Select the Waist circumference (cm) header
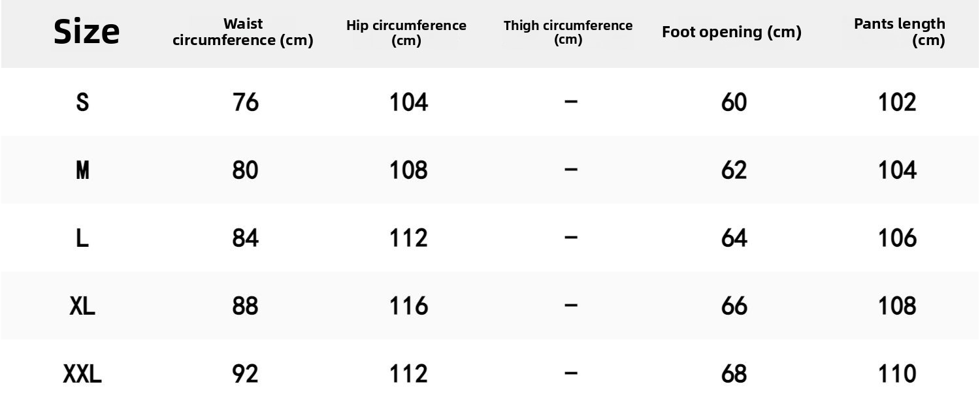This screenshot has width=980, height=410. pos(243,32)
